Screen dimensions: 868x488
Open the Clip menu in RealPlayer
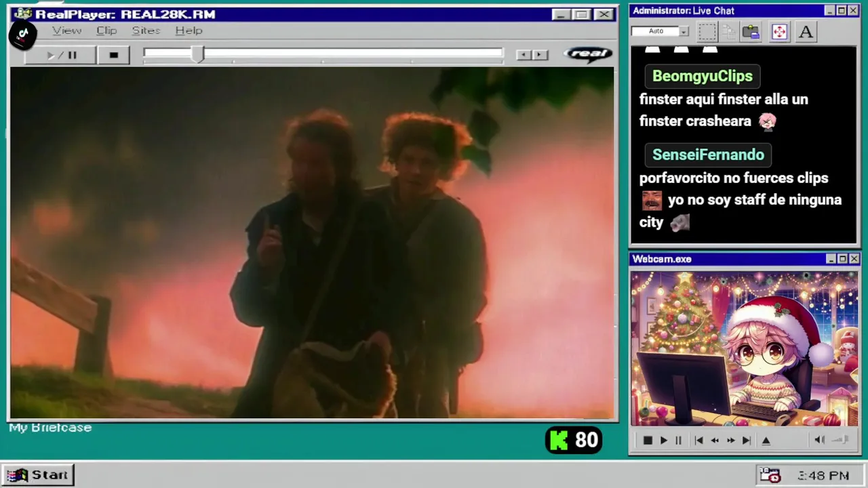coord(106,30)
